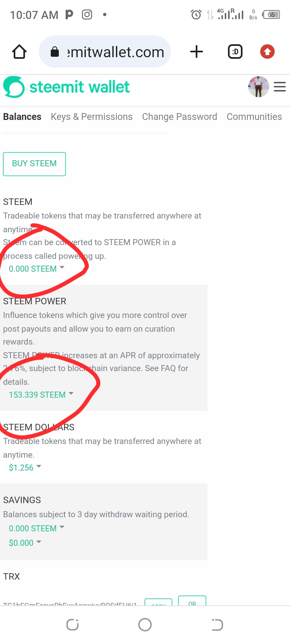Expand the 153.339 STEEM power dropdown
This screenshot has height=644, width=290.
coord(41,395)
